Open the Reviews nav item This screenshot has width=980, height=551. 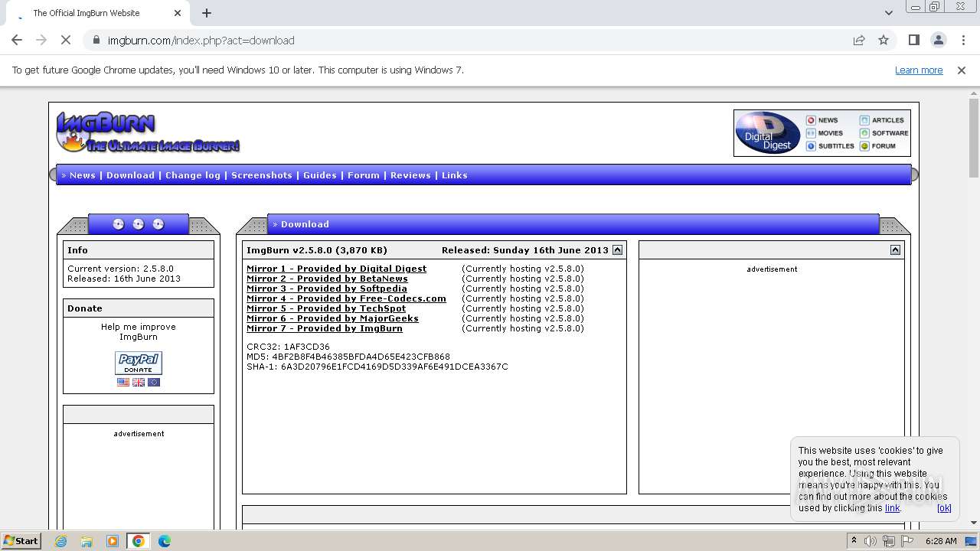pyautogui.click(x=410, y=175)
